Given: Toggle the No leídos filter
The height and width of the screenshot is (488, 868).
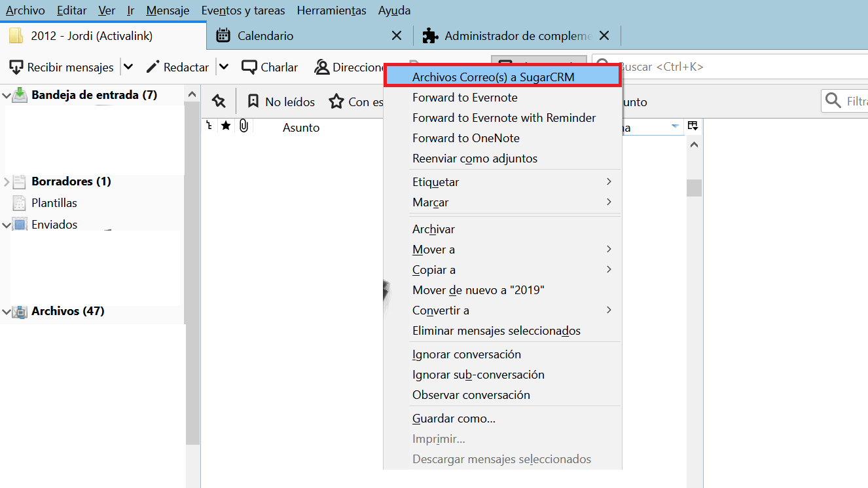Looking at the screenshot, I should tap(281, 102).
